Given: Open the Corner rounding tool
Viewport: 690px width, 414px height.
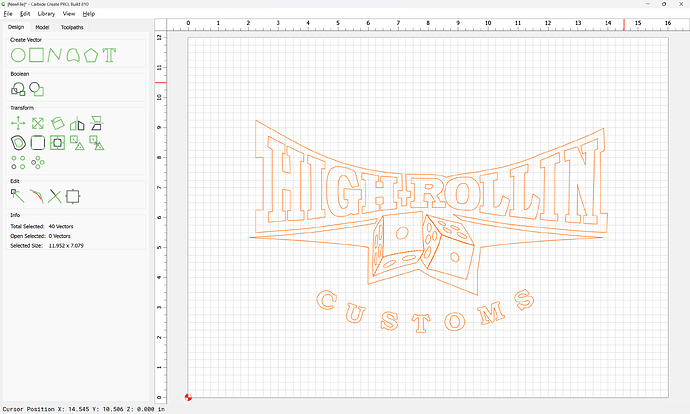Looking at the screenshot, I should pyautogui.click(x=38, y=143).
